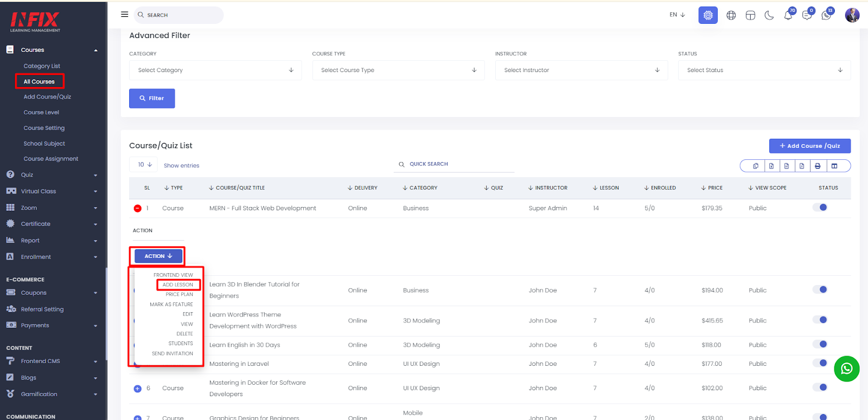Click the Add Course /Quiz button
The height and width of the screenshot is (420, 868).
point(810,146)
